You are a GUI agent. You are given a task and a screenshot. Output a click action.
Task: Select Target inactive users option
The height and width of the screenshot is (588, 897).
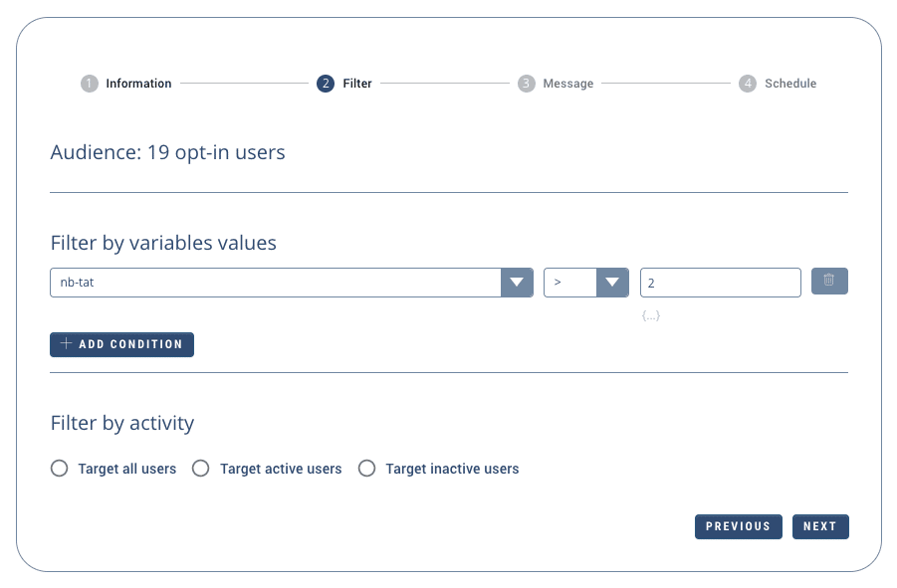click(366, 469)
